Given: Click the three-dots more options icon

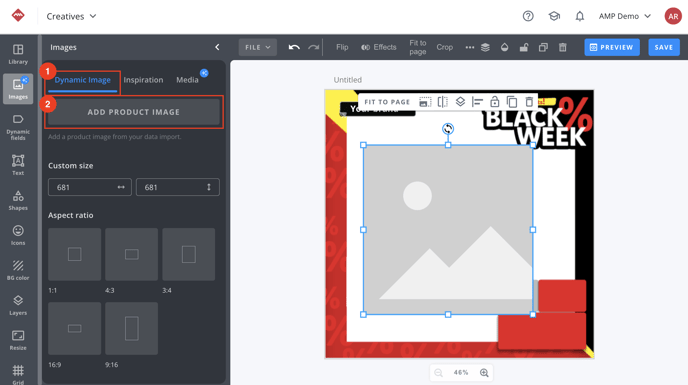Looking at the screenshot, I should coord(469,47).
